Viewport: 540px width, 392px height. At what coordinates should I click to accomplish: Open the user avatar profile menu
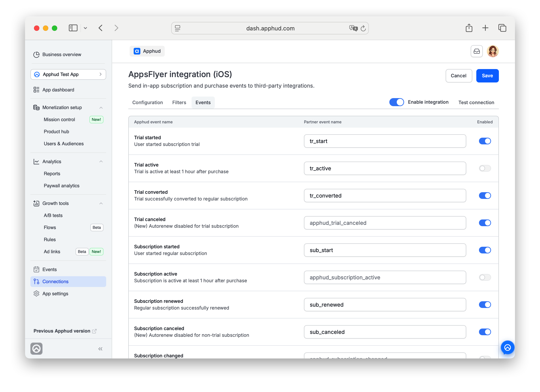[x=493, y=51]
